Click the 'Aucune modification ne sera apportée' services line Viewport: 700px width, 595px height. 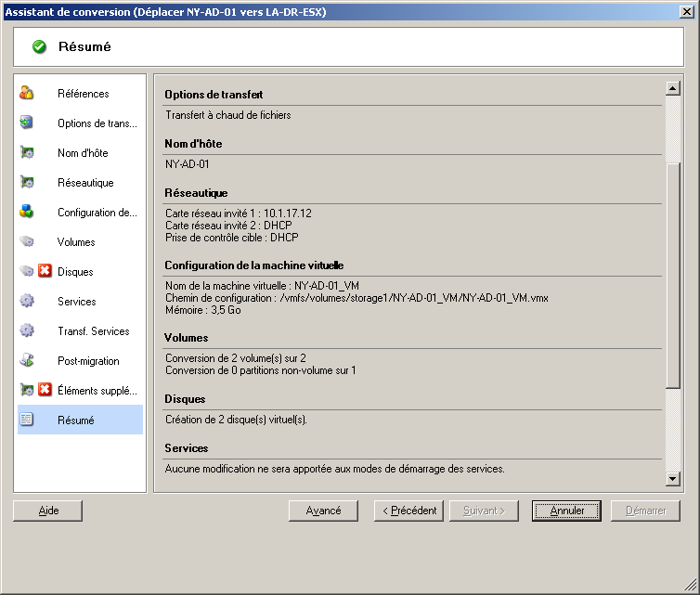click(x=335, y=469)
